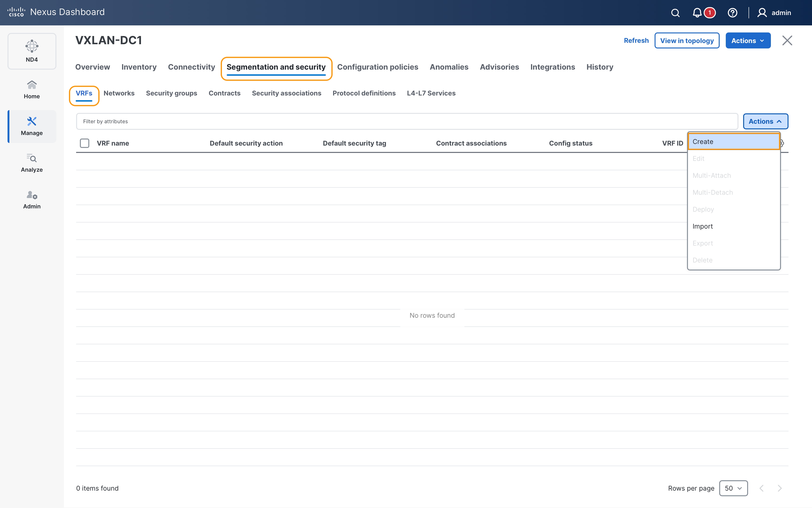Open the notifications bell icon

click(697, 13)
